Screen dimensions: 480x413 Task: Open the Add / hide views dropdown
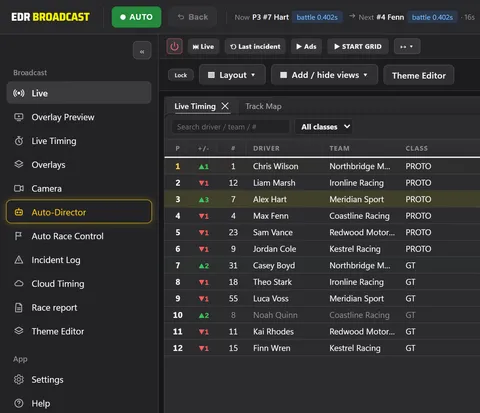pyautogui.click(x=324, y=75)
